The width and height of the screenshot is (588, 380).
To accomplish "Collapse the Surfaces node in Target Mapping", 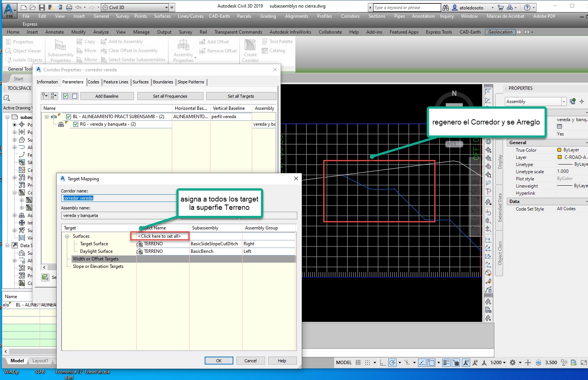I will click(67, 237).
